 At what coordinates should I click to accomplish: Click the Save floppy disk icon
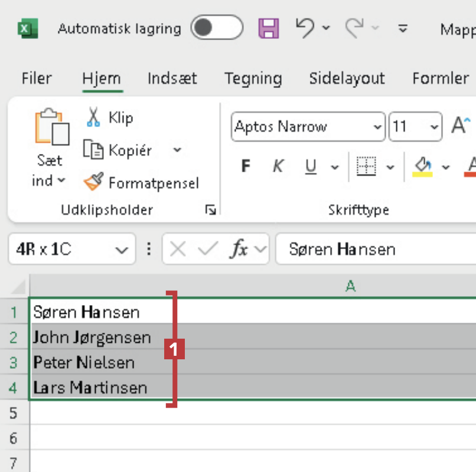(x=269, y=28)
